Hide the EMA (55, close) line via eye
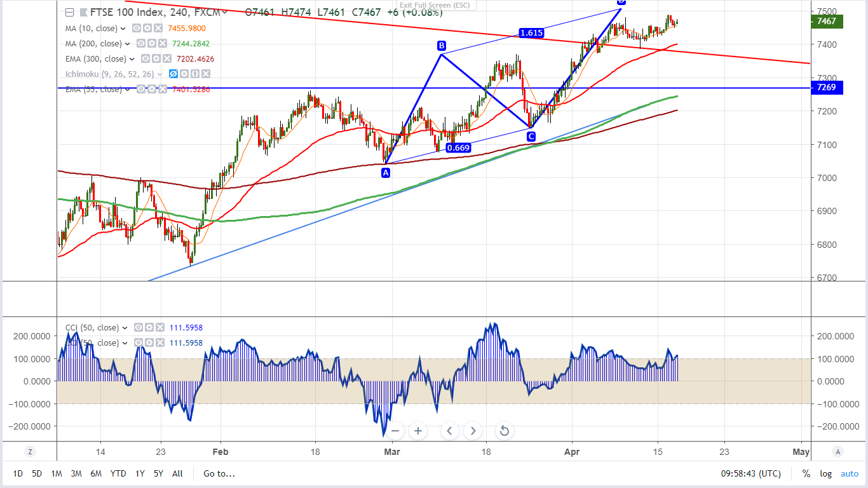Viewport: 868px width, 488px height. click(140, 89)
